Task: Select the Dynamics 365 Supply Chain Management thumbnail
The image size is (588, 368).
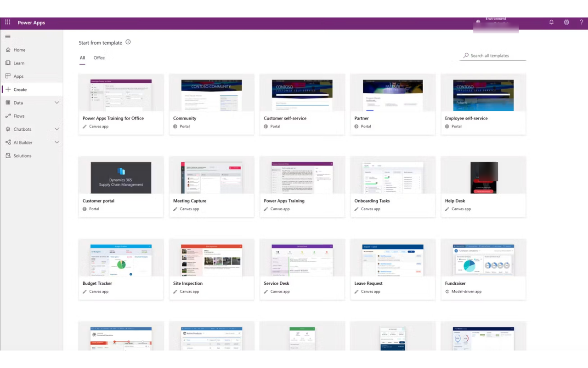Action: (x=121, y=178)
